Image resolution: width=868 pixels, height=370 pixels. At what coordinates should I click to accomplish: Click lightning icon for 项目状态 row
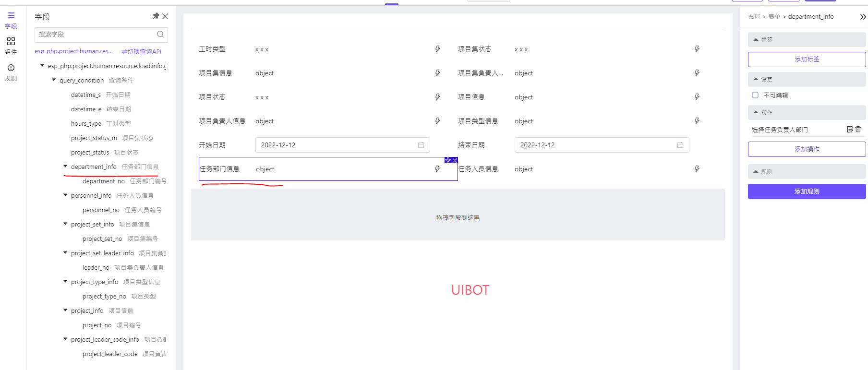click(438, 97)
